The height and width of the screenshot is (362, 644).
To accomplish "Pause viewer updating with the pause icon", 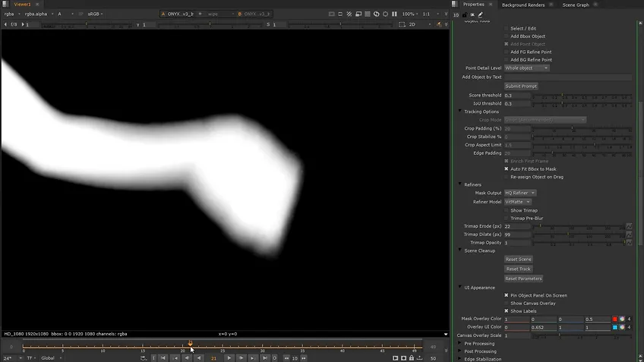I will (x=394, y=14).
